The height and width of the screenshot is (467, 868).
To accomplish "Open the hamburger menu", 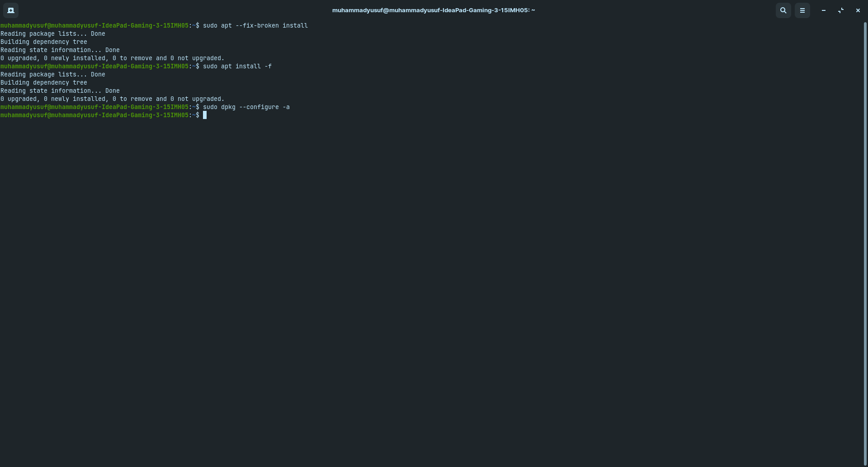I will coord(802,10).
